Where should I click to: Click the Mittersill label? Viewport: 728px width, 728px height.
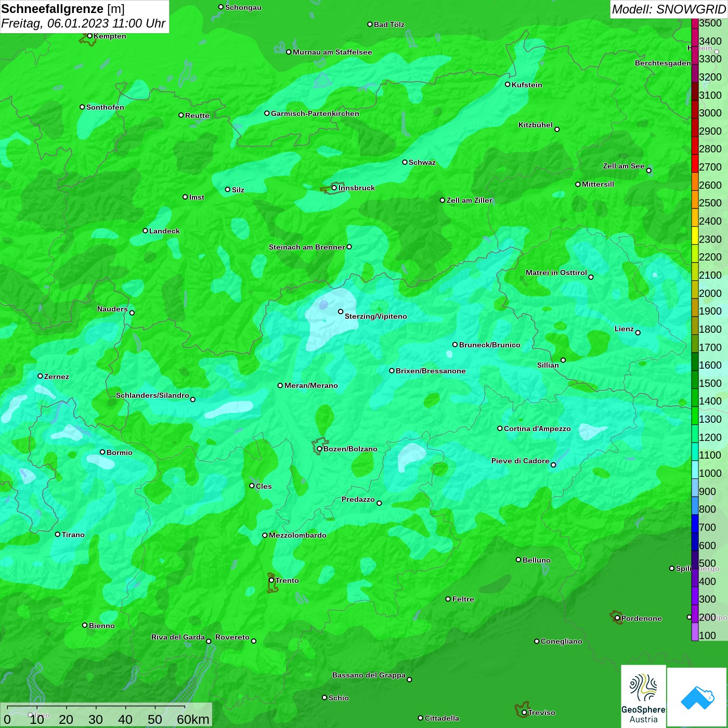click(x=598, y=184)
